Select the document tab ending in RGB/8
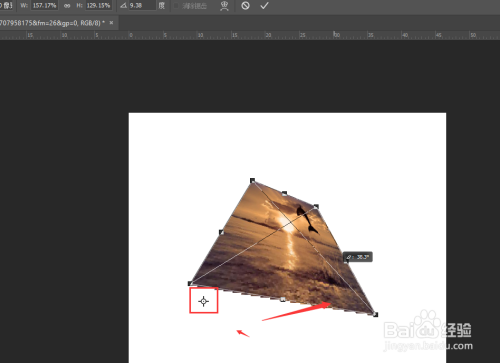Screen dimensions: 500x363 point(53,23)
